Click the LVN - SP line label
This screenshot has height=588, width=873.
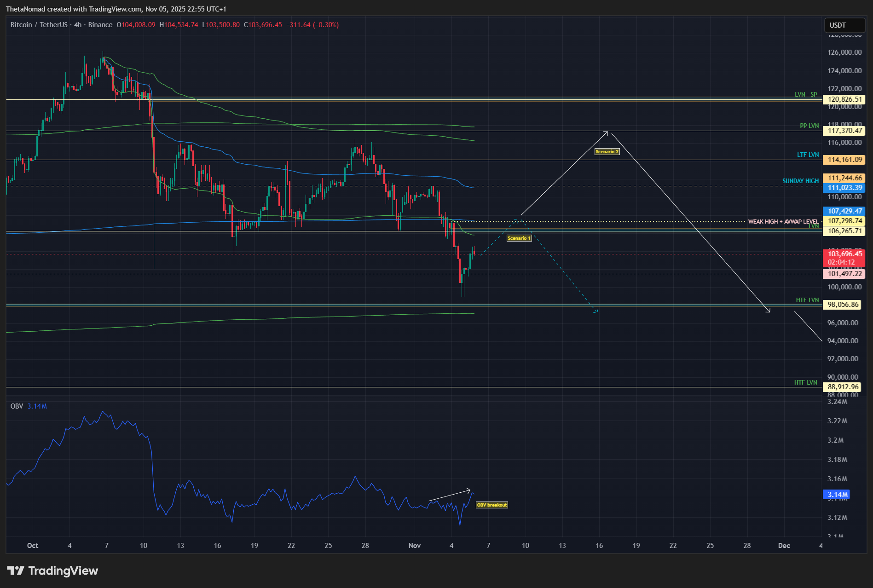[805, 95]
